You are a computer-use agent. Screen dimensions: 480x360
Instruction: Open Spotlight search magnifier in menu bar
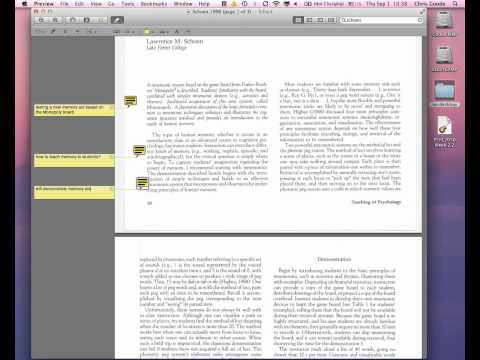(x=455, y=4)
